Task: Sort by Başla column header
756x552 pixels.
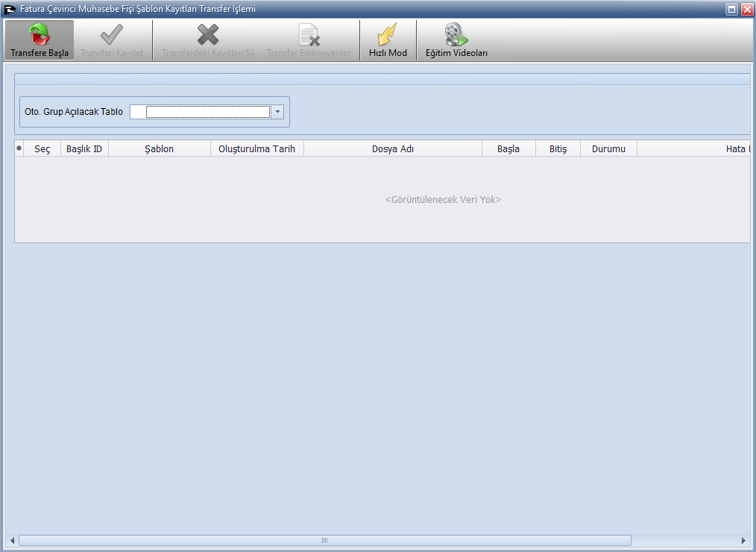Action: [508, 148]
